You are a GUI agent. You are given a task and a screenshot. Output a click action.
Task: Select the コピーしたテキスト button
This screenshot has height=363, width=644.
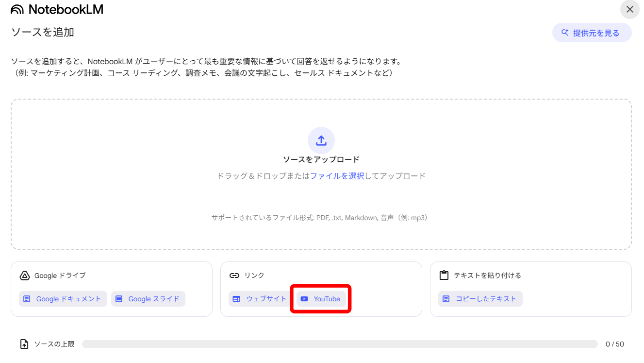tap(480, 299)
